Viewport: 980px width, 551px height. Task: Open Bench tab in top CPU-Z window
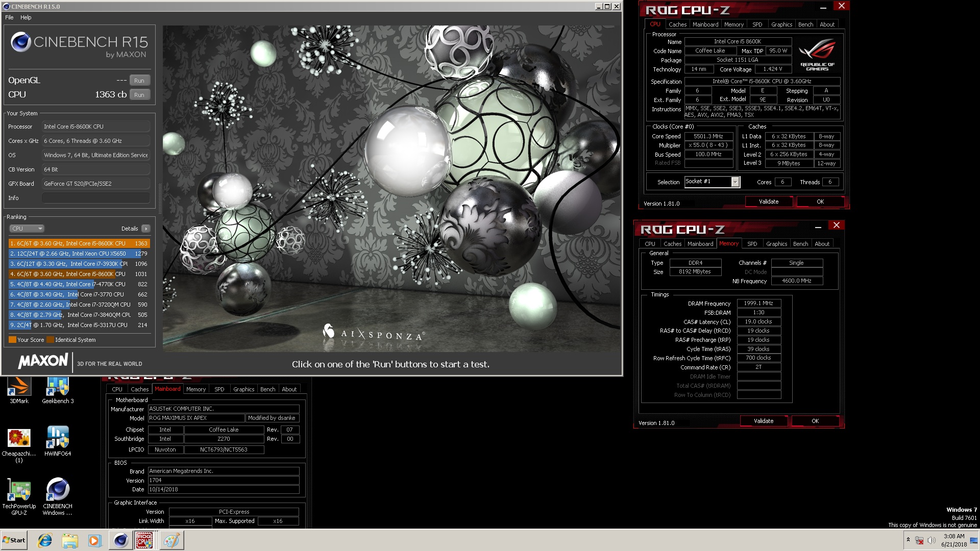click(x=805, y=24)
